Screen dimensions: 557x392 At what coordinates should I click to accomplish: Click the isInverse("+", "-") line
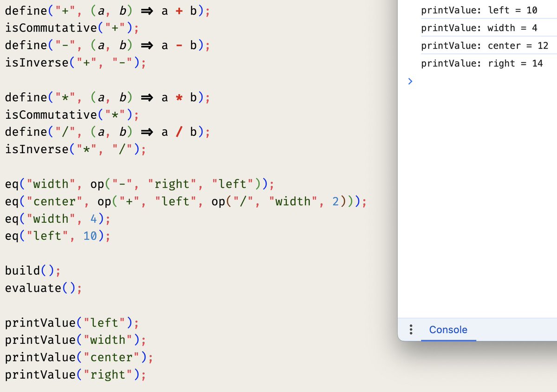76,63
